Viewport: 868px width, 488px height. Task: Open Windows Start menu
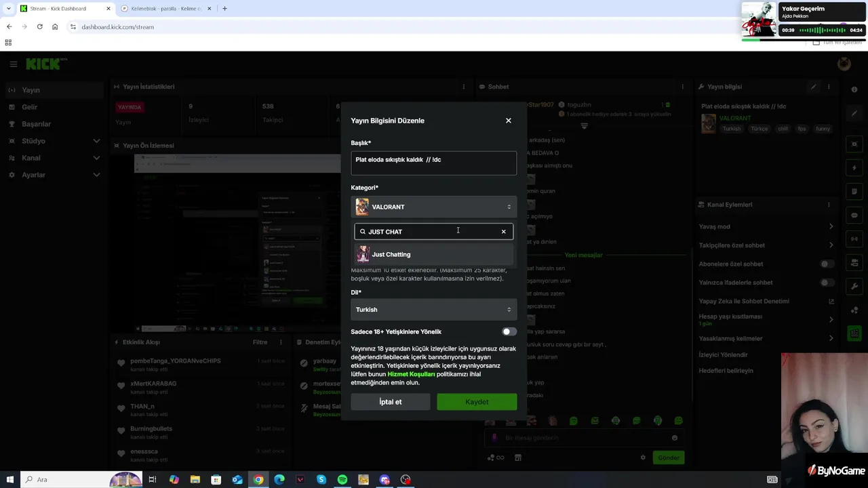[x=9, y=480]
